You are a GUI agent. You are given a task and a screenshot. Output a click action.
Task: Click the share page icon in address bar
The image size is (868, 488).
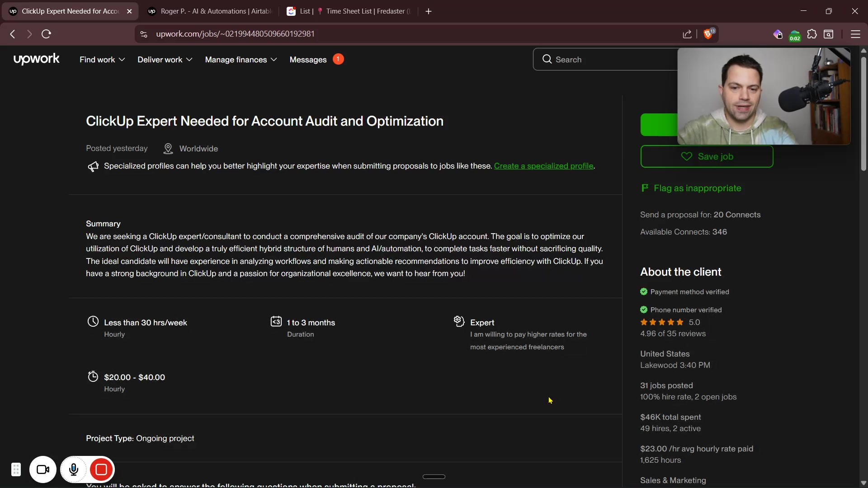pyautogui.click(x=687, y=34)
